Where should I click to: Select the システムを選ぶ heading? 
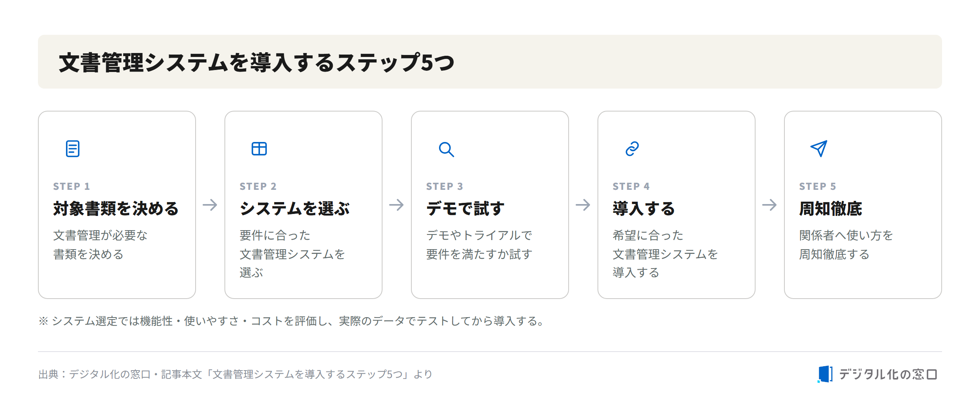coord(295,208)
